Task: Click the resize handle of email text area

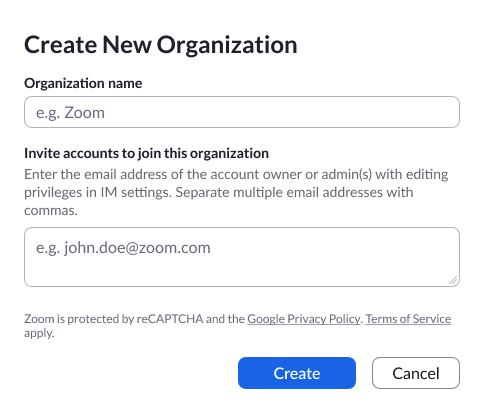Action: [453, 281]
